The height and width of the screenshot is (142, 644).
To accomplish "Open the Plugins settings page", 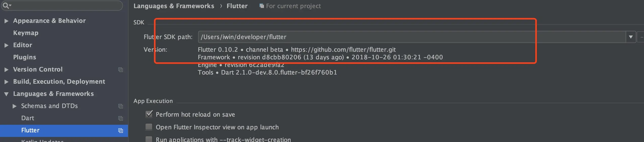I will click(25, 57).
